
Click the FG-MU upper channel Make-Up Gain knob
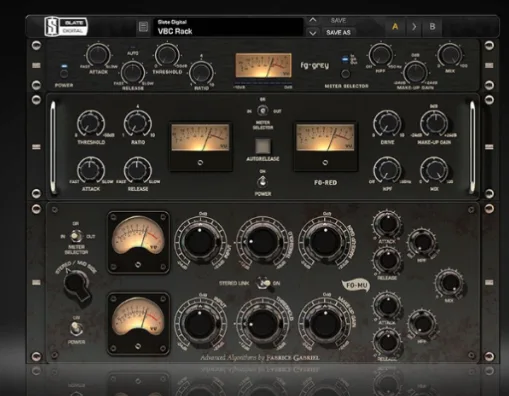tap(325, 242)
